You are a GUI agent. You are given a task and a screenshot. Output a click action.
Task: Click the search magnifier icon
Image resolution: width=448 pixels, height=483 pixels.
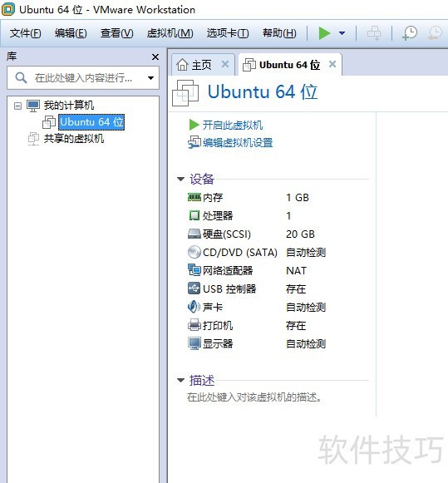click(21, 78)
